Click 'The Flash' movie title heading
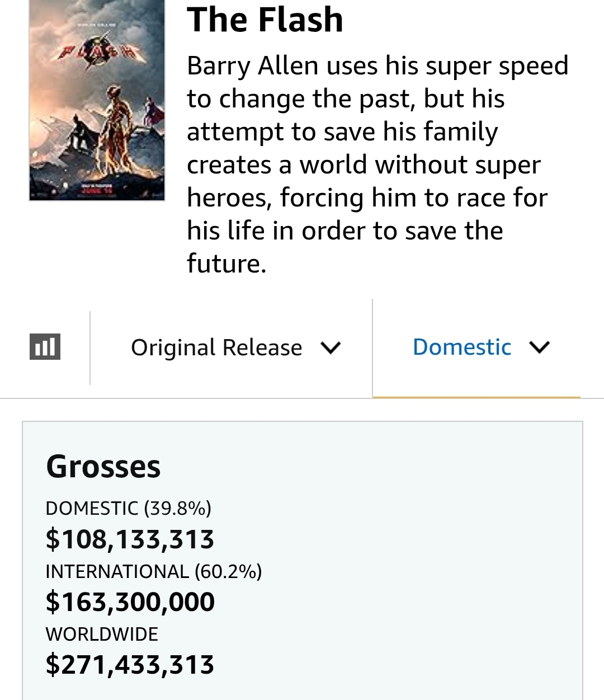Image resolution: width=604 pixels, height=700 pixels. [x=265, y=20]
